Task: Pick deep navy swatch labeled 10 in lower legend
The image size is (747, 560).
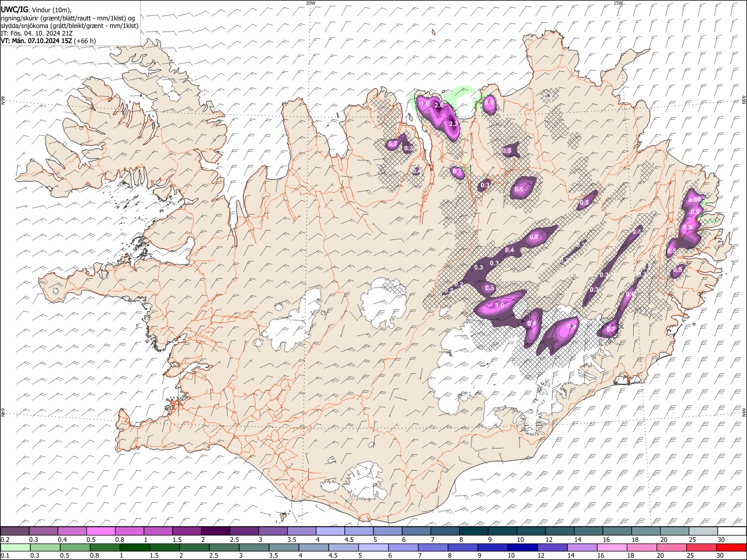Action: click(x=522, y=547)
